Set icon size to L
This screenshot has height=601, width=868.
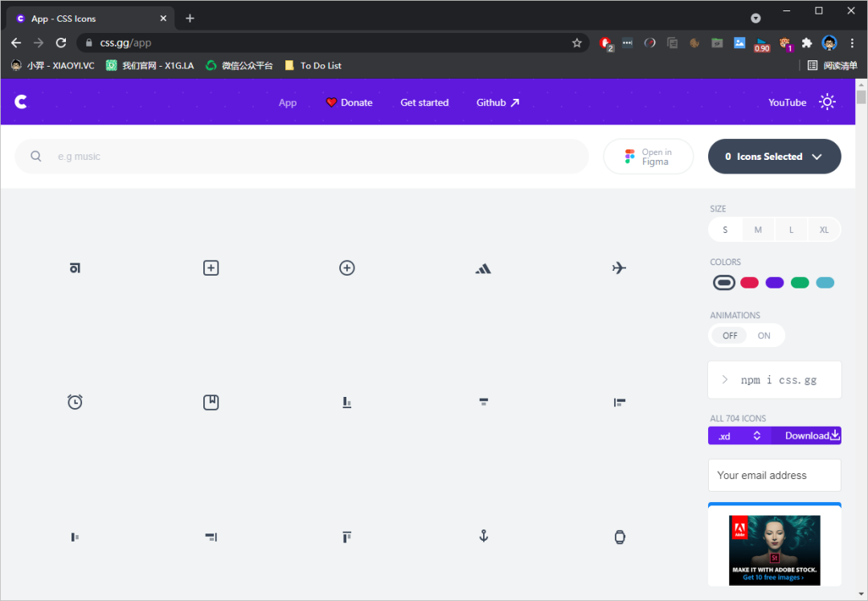(x=791, y=230)
